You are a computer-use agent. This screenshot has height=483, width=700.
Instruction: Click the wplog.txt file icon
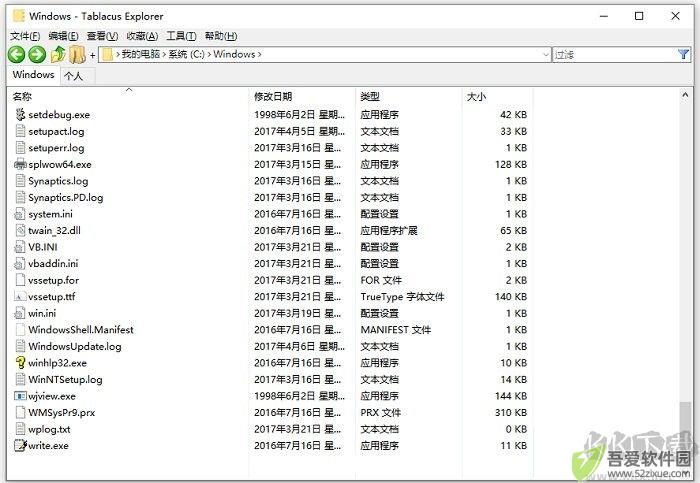click(x=20, y=429)
